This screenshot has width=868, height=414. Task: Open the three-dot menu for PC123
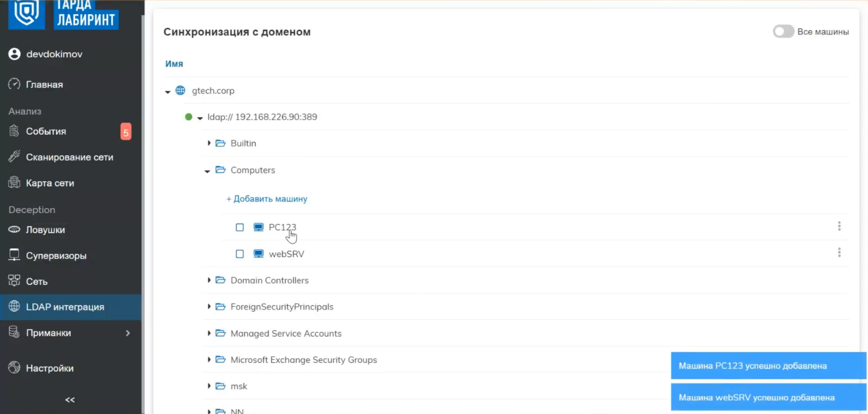[839, 226]
